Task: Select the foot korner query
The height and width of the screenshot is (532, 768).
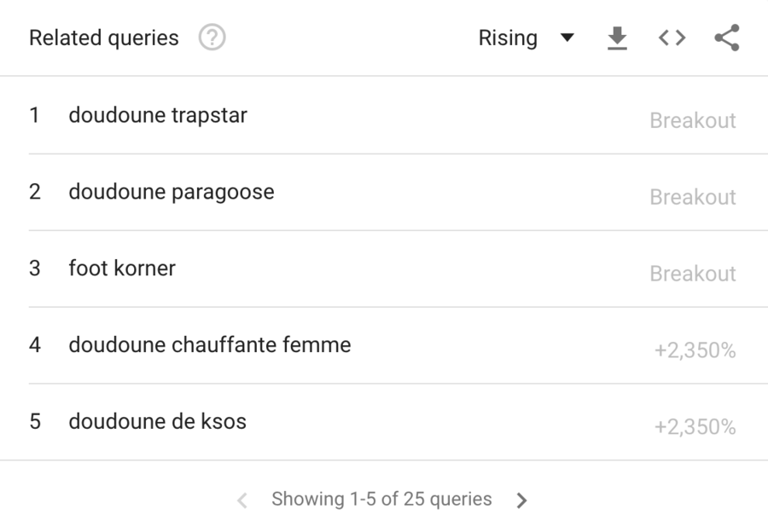Action: (x=122, y=269)
